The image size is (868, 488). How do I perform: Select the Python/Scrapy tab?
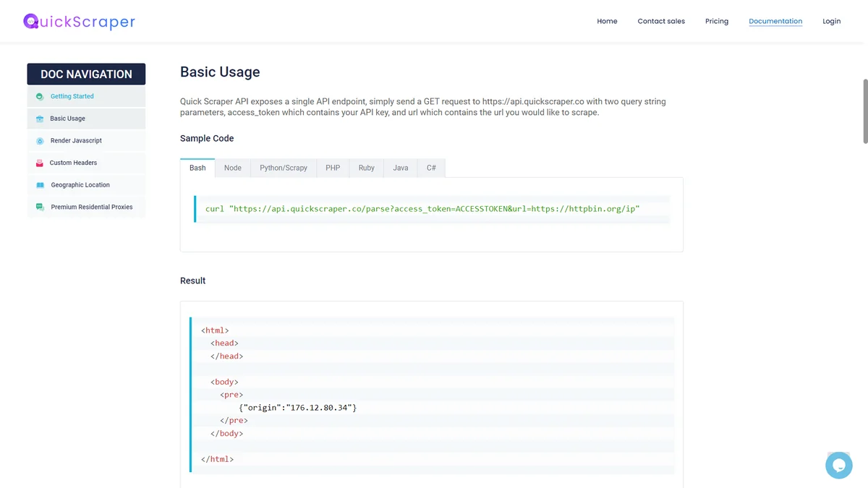click(x=284, y=168)
